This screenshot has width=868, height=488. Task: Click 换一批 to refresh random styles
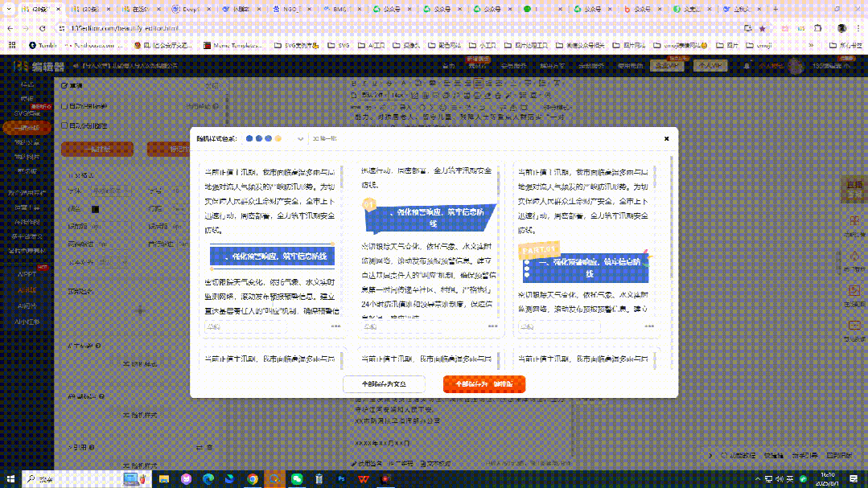pos(325,138)
